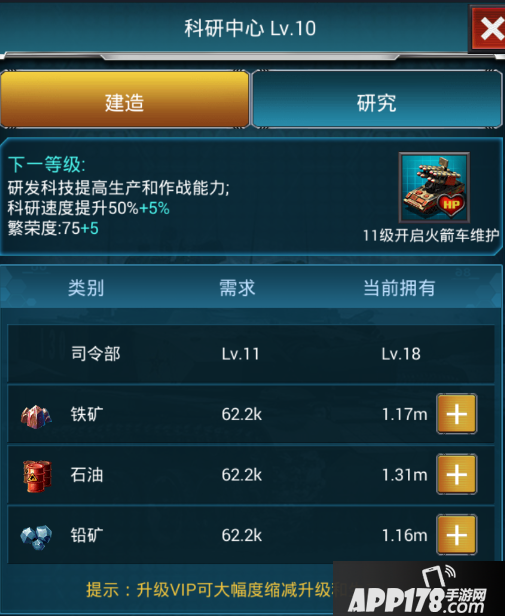Select the 铅矿 resource row
This screenshot has width=505, height=616.
pyautogui.click(x=251, y=535)
